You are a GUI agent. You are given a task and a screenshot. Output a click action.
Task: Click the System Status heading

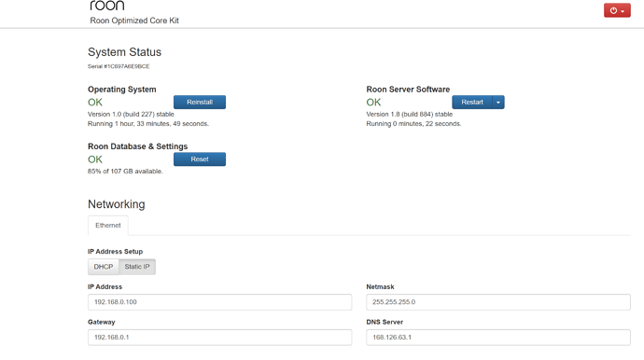tap(124, 52)
